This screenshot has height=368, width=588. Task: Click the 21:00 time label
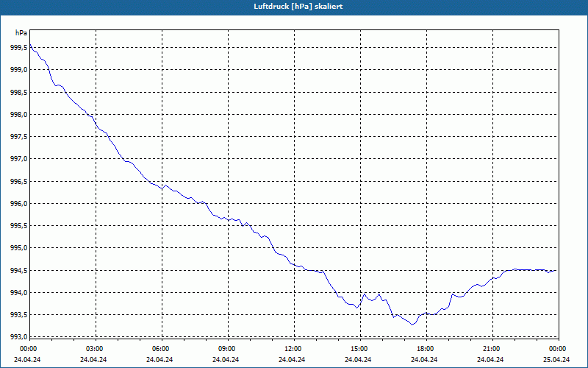click(x=490, y=349)
